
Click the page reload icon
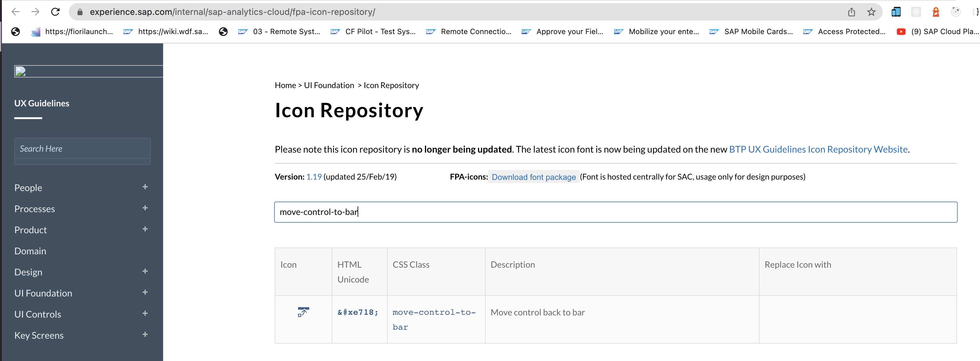pos(56,12)
